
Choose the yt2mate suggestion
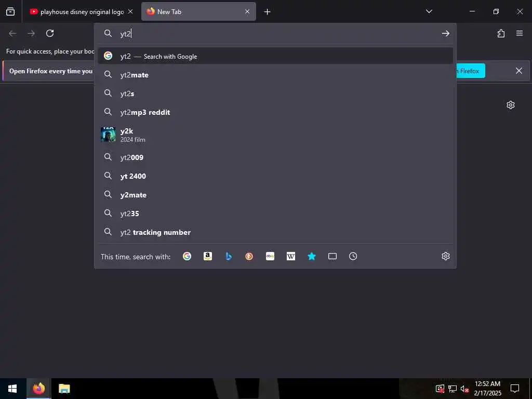(x=275, y=75)
